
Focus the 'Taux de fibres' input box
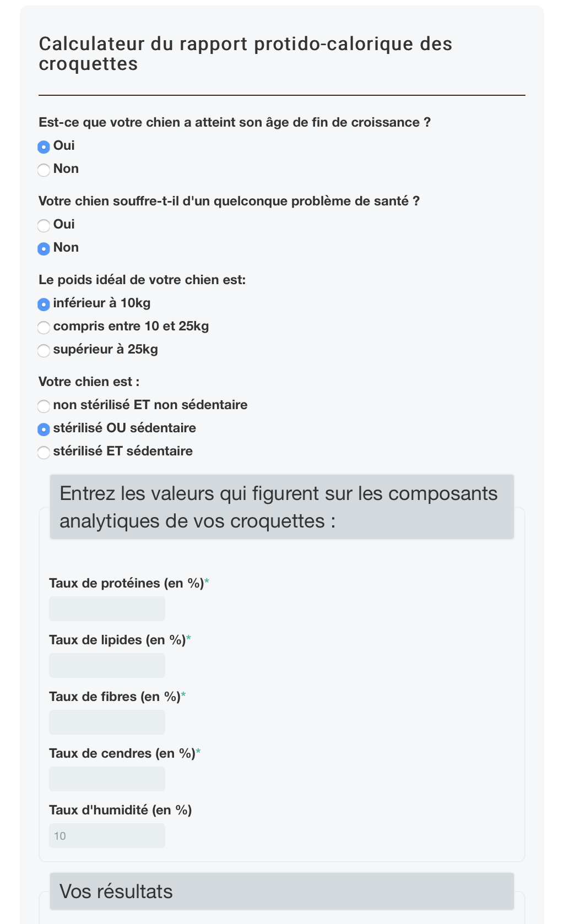107,722
